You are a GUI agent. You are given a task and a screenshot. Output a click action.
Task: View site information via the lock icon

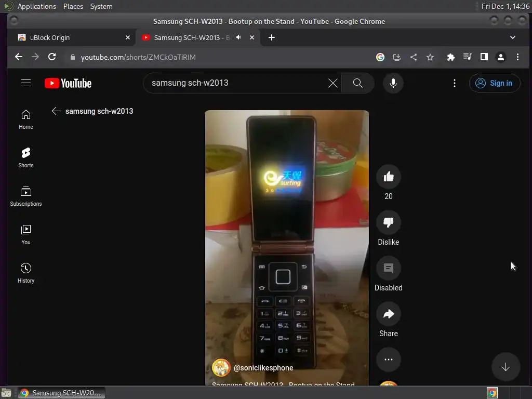click(x=72, y=57)
